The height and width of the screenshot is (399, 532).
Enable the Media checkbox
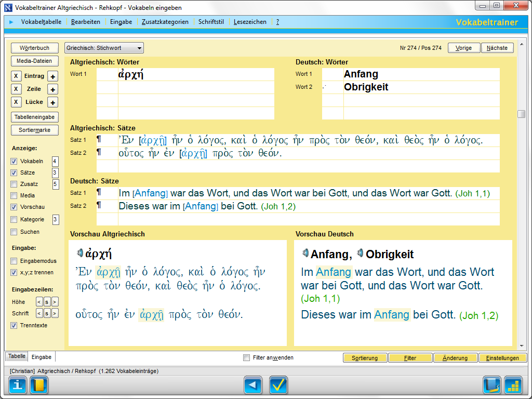click(14, 195)
